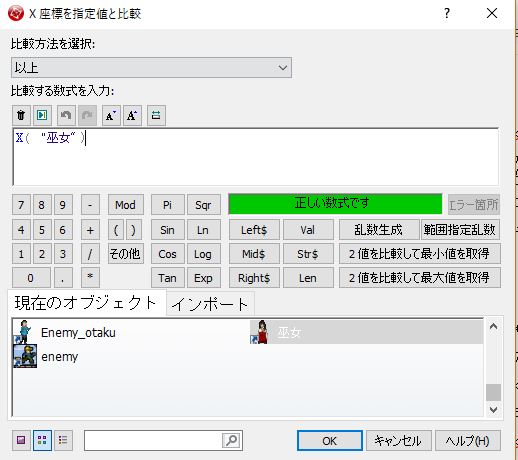Switch to the インポート tab

(x=210, y=304)
